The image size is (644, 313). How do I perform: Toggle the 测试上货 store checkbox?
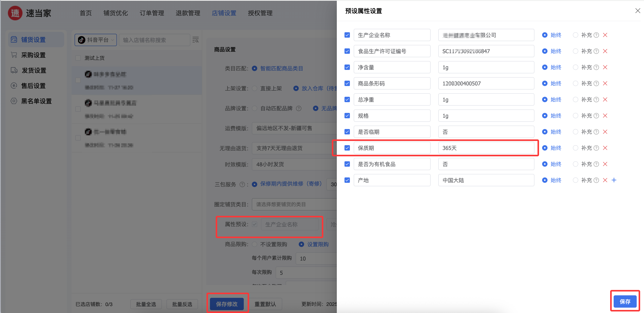point(78,58)
